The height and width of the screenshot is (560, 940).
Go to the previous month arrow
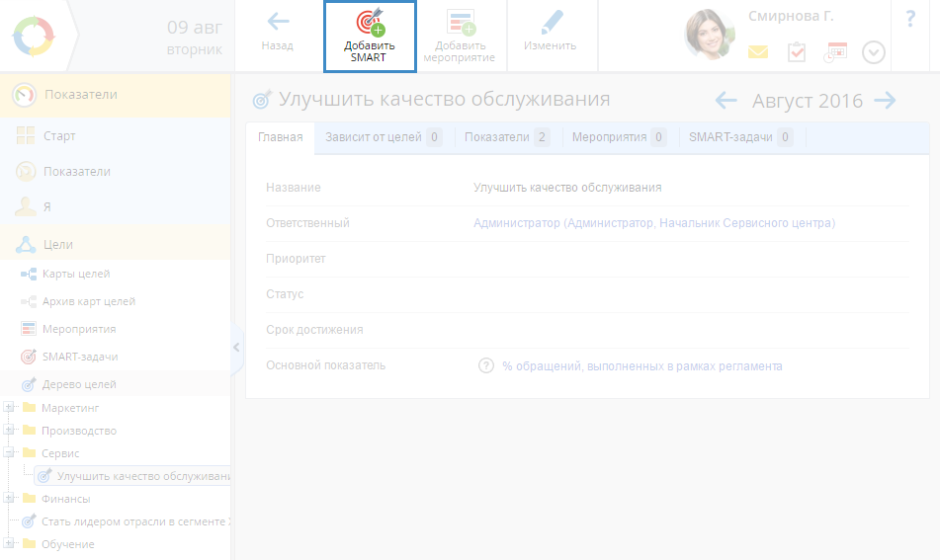click(726, 100)
